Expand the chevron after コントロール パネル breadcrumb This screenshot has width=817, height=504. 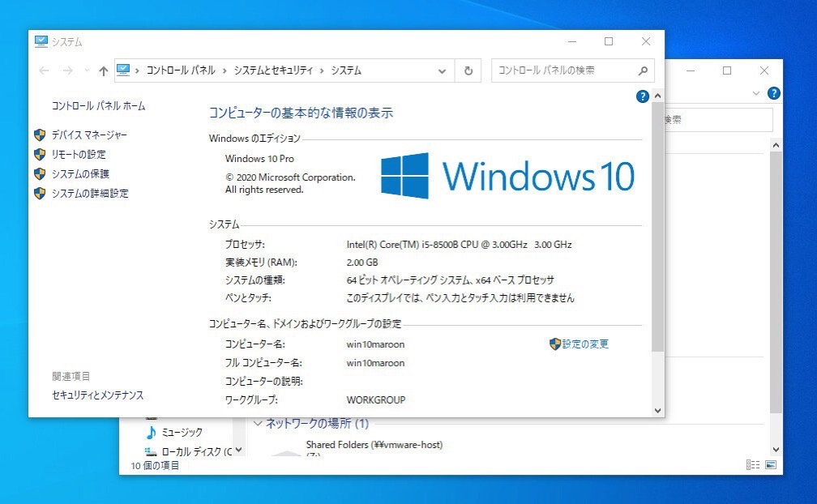(225, 70)
